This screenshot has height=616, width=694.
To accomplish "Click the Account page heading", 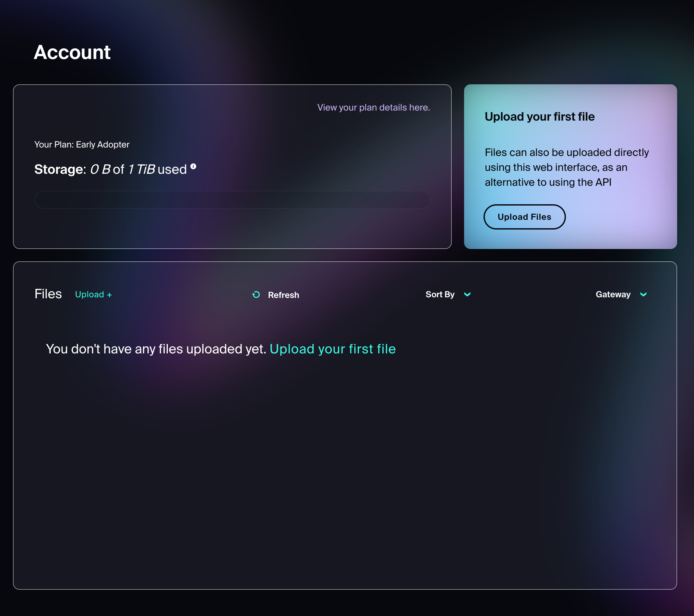I will (72, 52).
